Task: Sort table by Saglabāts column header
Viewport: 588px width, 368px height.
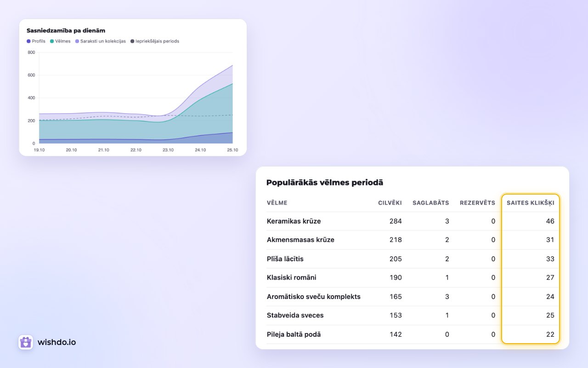Action: 431,203
